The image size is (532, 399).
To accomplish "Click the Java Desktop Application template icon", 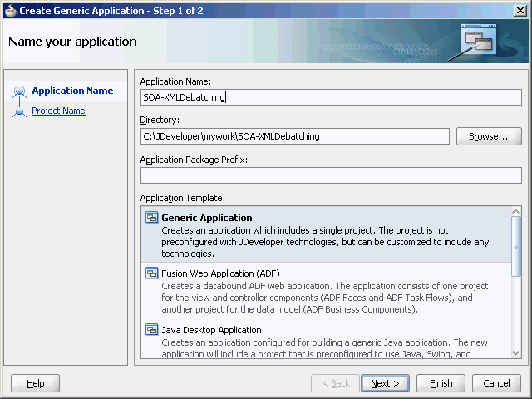I will click(151, 329).
